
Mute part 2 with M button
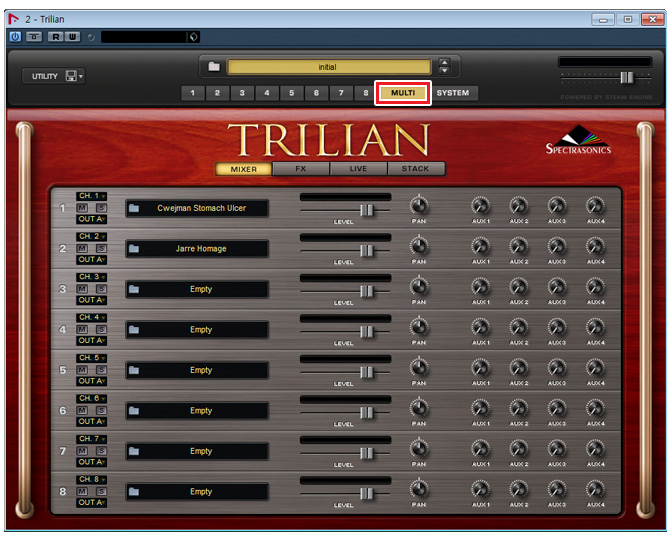(x=82, y=249)
